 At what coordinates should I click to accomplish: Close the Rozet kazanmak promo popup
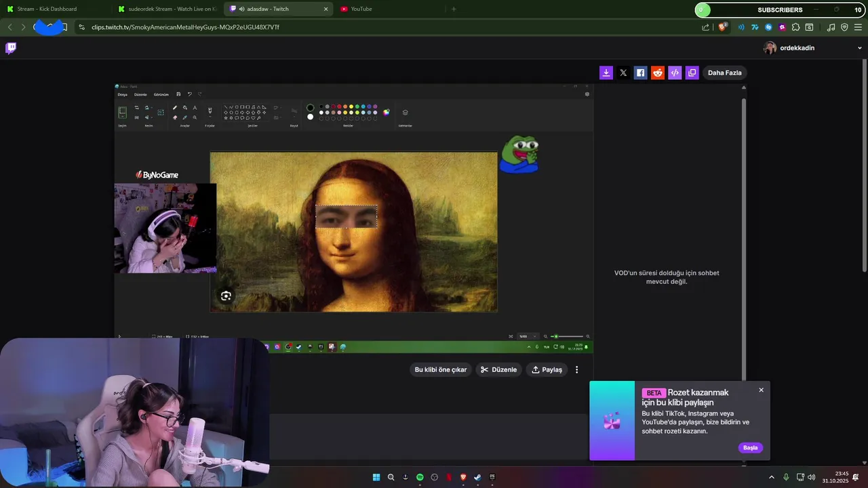761,390
